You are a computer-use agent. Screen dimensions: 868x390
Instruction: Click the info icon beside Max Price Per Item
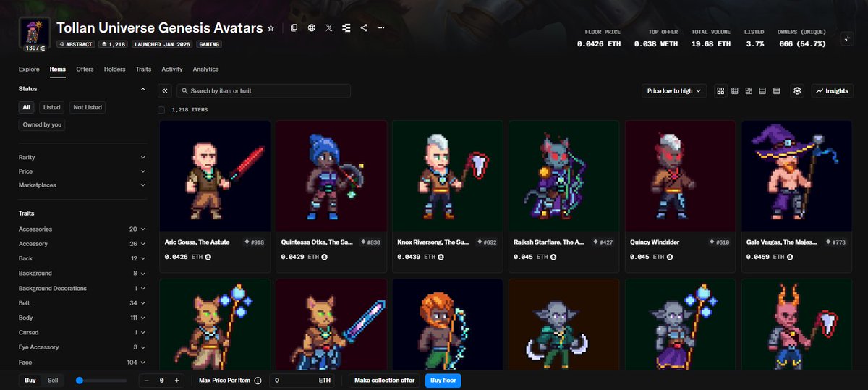pyautogui.click(x=258, y=380)
